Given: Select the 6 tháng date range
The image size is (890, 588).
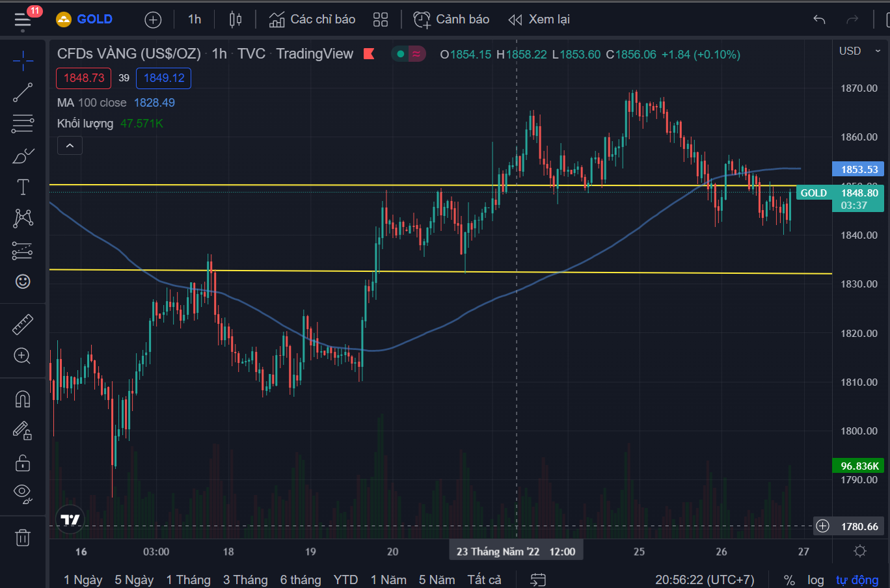Looking at the screenshot, I should click(301, 580).
